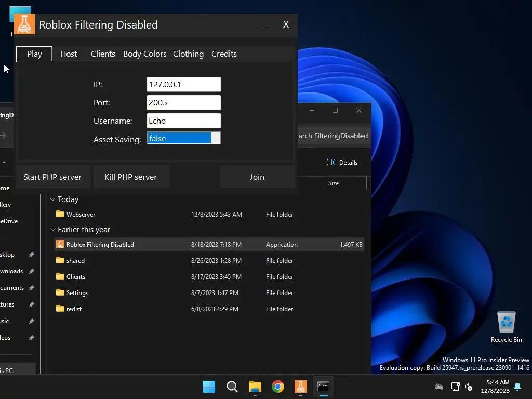Switch to the Play tab
The image size is (532, 399).
[x=34, y=54]
